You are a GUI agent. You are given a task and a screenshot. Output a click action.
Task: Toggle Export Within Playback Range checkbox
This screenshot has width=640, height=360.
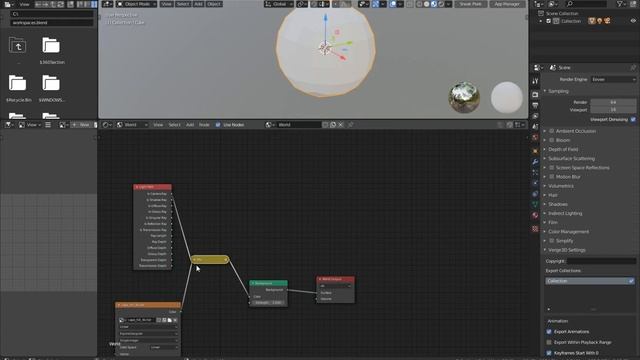click(x=549, y=342)
